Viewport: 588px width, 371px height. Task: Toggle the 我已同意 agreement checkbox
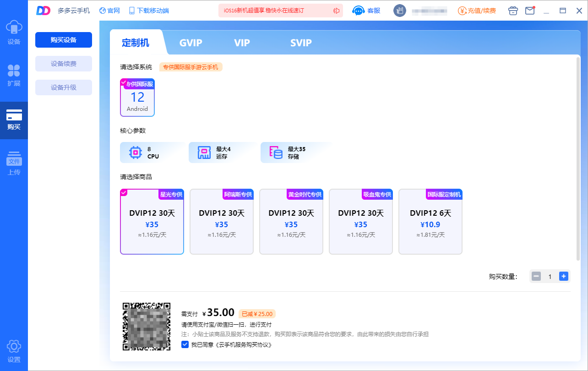tap(185, 344)
